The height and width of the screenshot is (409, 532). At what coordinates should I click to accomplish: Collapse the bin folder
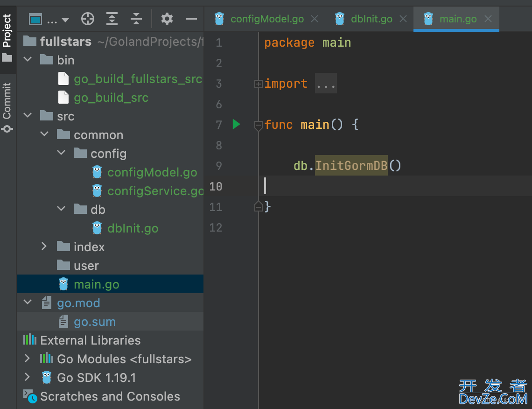(x=28, y=60)
